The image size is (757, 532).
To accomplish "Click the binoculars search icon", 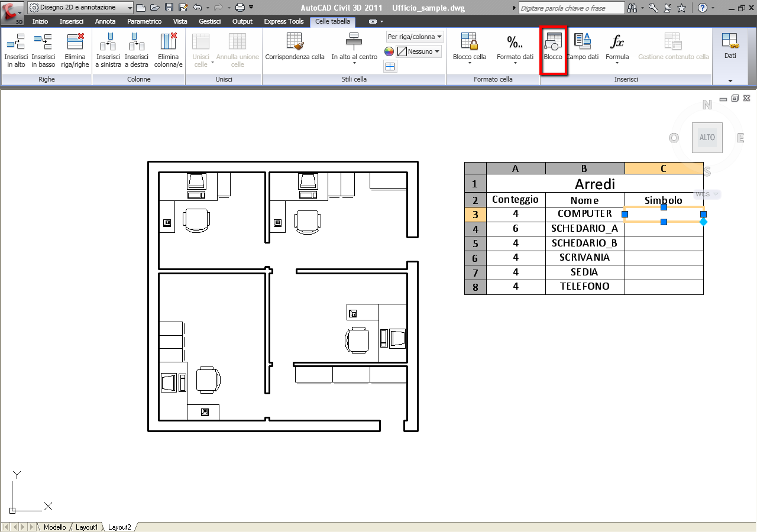I will [x=632, y=8].
